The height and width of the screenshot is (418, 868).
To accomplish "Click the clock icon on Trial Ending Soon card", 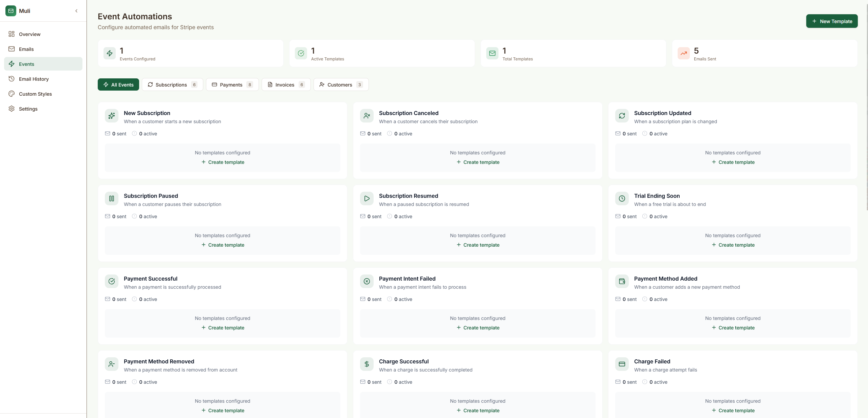I will tap(622, 198).
